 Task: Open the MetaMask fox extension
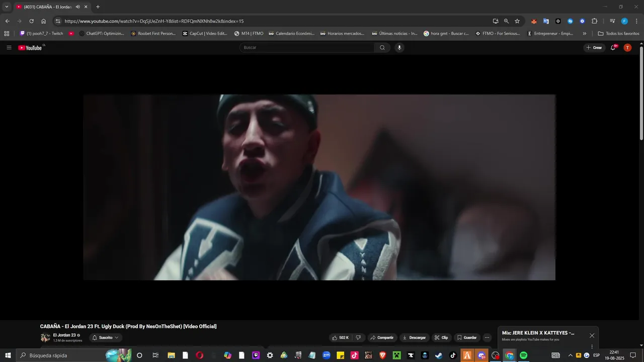(x=534, y=21)
